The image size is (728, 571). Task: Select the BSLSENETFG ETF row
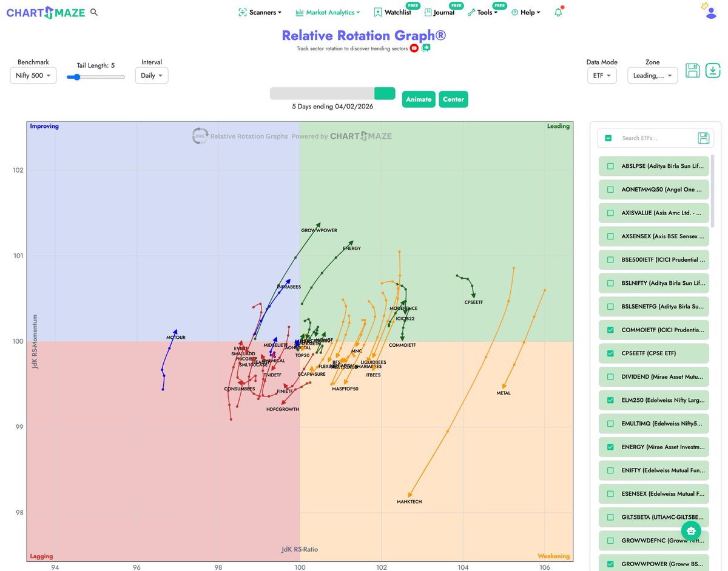pos(653,307)
